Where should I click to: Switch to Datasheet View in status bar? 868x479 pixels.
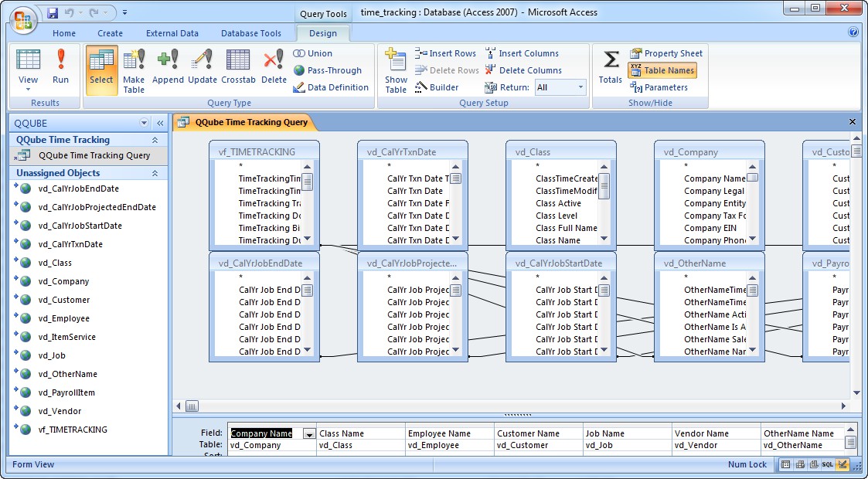pos(785,464)
